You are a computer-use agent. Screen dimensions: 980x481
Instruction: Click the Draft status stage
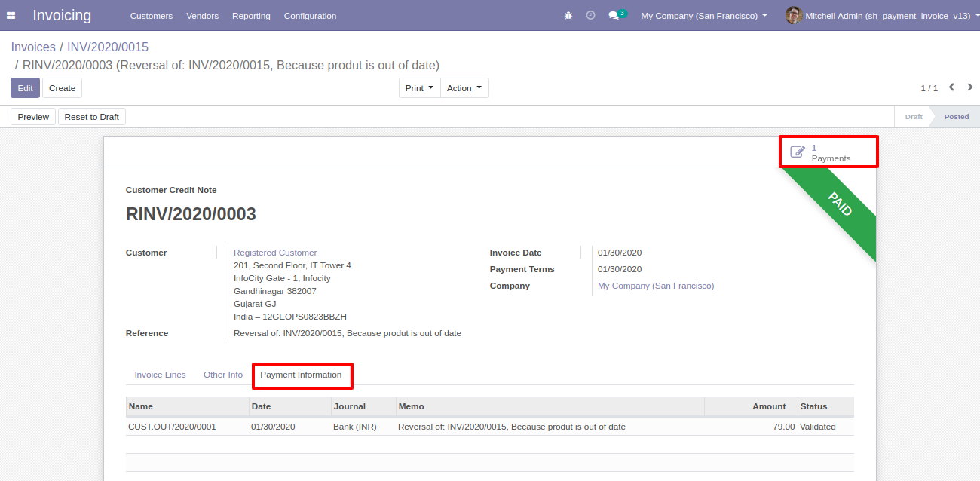tap(914, 117)
